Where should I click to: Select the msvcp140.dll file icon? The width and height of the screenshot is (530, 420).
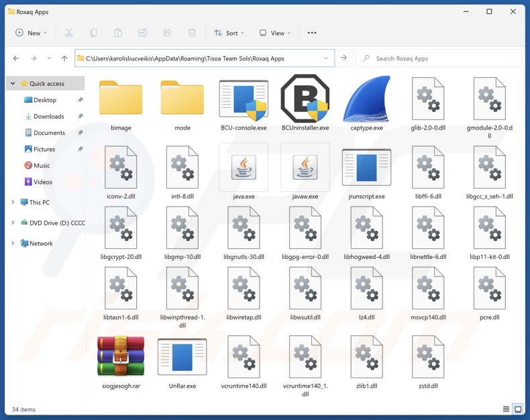428,288
